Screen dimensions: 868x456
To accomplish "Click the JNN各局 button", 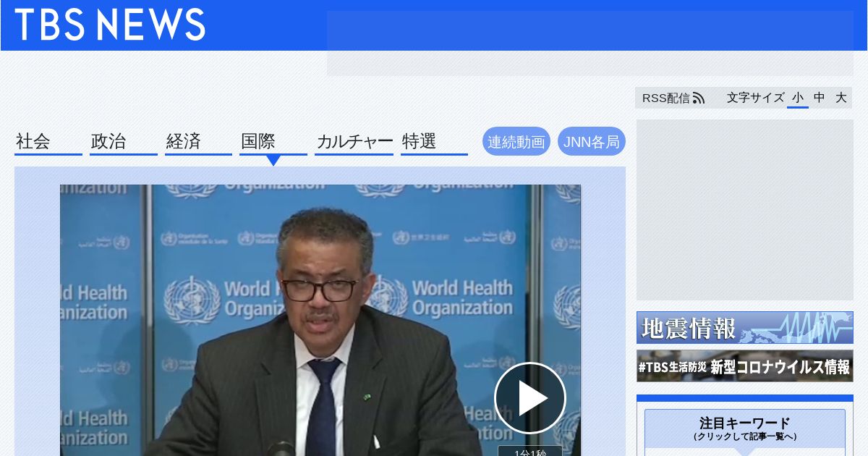I will pos(592,142).
